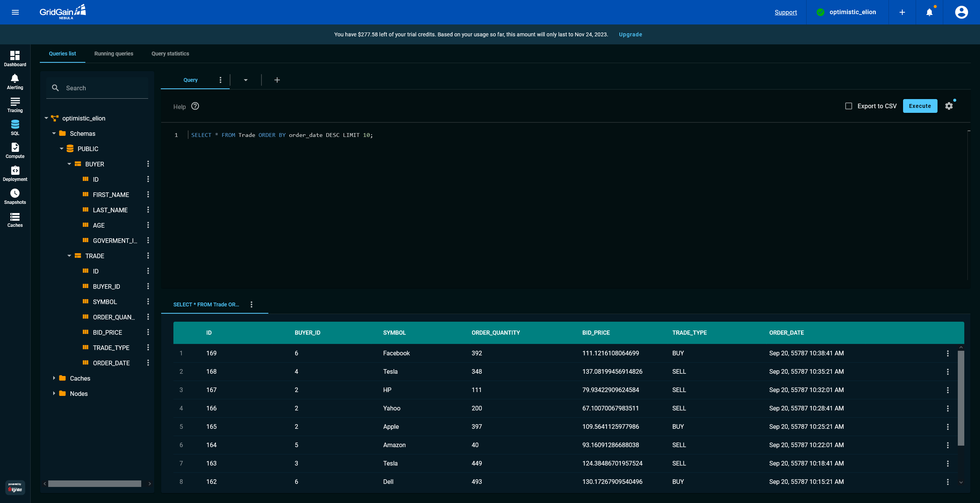Sort by BID_PRICE column header
The image size is (980, 503).
596,333
